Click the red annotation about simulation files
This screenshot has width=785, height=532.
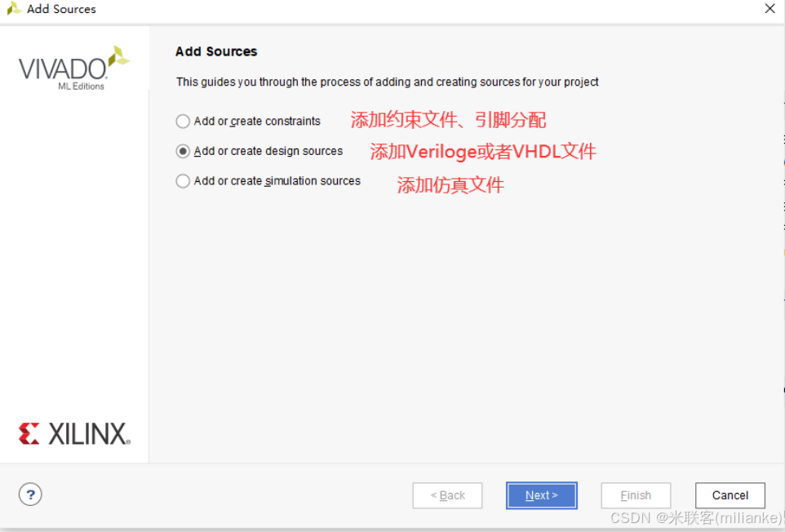pos(450,185)
